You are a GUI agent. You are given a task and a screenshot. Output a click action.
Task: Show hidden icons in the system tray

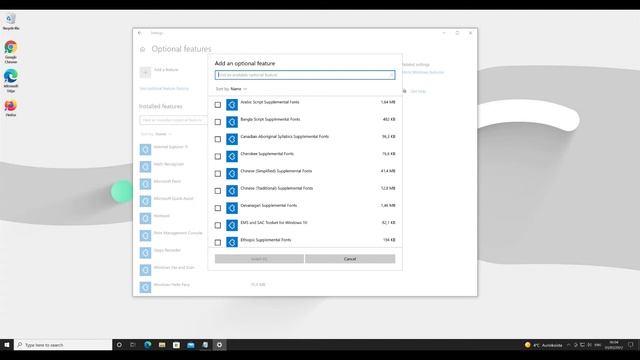point(569,345)
